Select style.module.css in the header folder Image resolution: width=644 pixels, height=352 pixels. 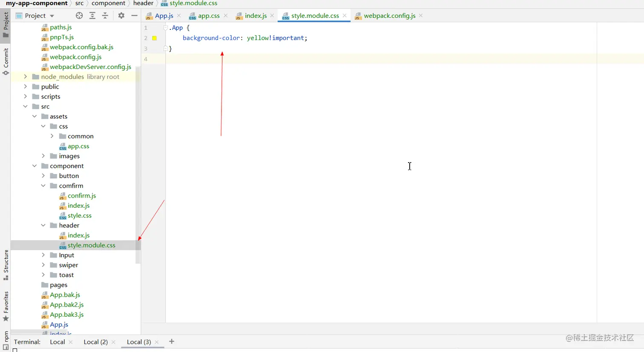click(x=92, y=245)
